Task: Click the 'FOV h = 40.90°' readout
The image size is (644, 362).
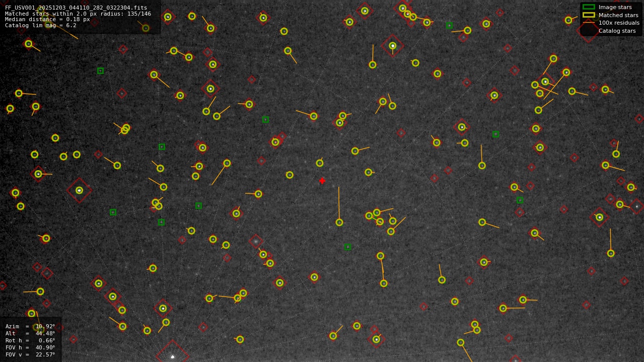Action: point(30,347)
